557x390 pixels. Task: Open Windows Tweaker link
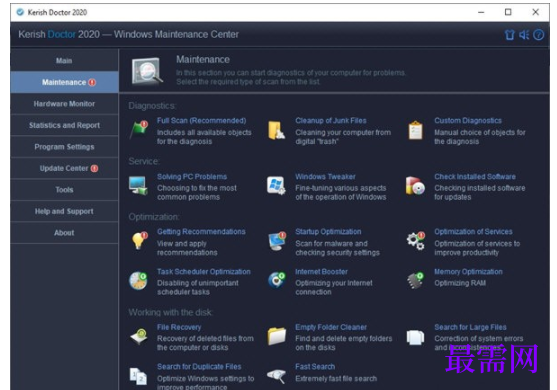tap(325, 177)
